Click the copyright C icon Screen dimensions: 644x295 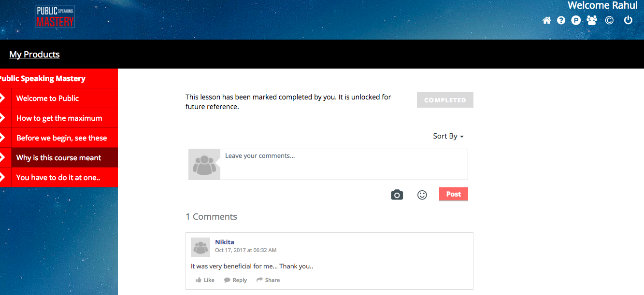pyautogui.click(x=609, y=20)
